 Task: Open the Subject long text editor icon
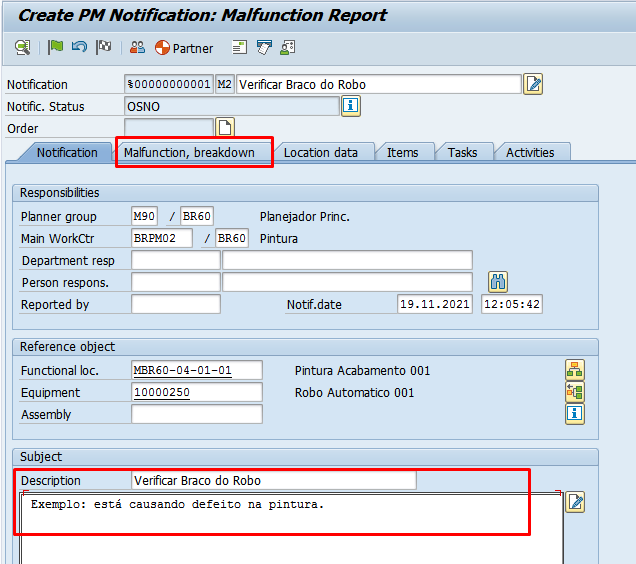point(575,502)
